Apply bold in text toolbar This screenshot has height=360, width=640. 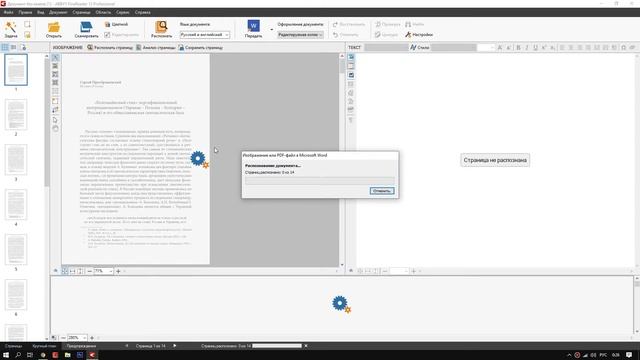point(518,48)
